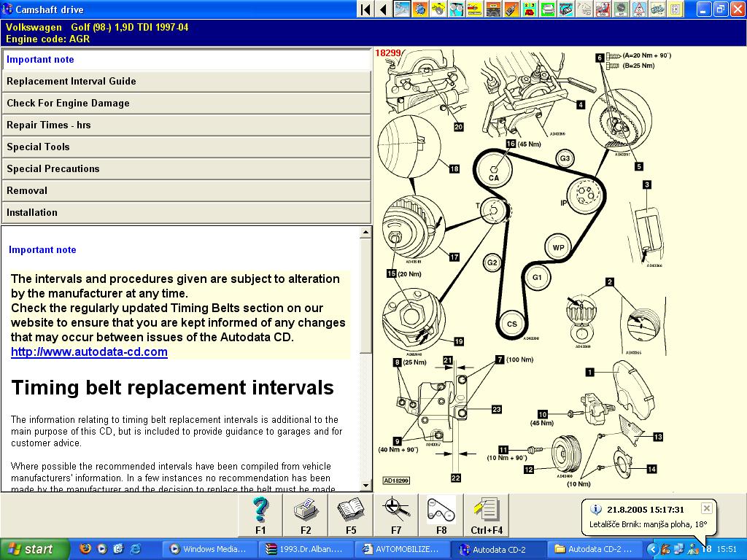The width and height of the screenshot is (747, 560).
Task: Open the pale yellow switch toolbar icon
Action: (675, 9)
